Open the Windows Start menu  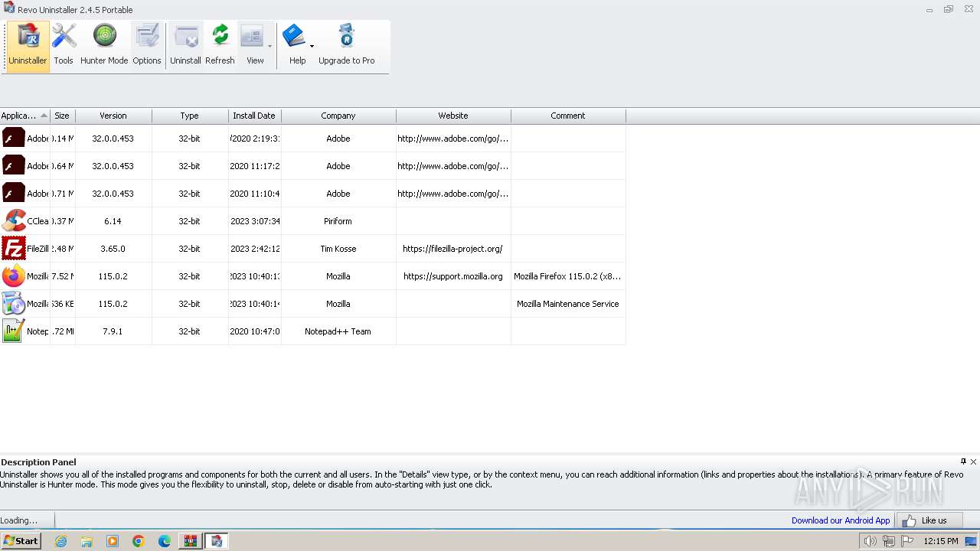(21, 541)
